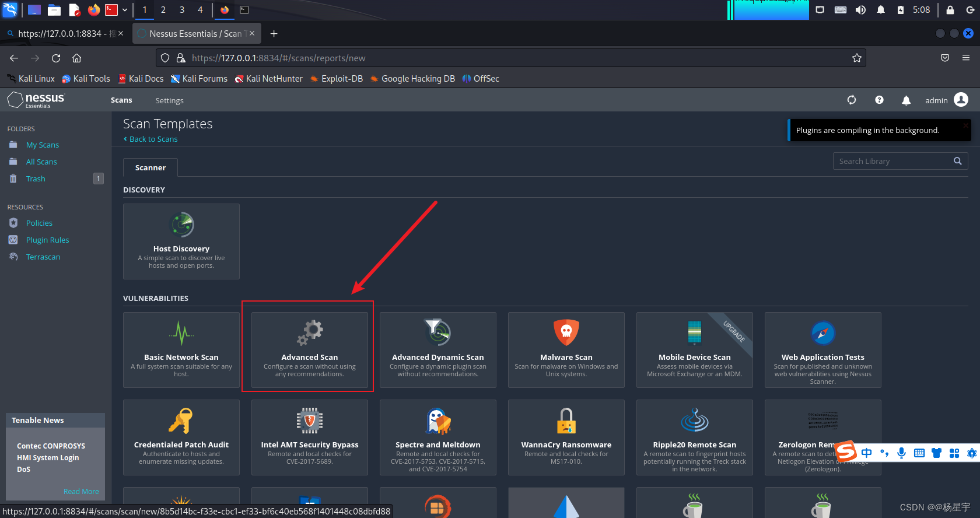Image resolution: width=980 pixels, height=518 pixels.
Task: Open the Credentialed Patch Audit keys template
Action: point(181,437)
